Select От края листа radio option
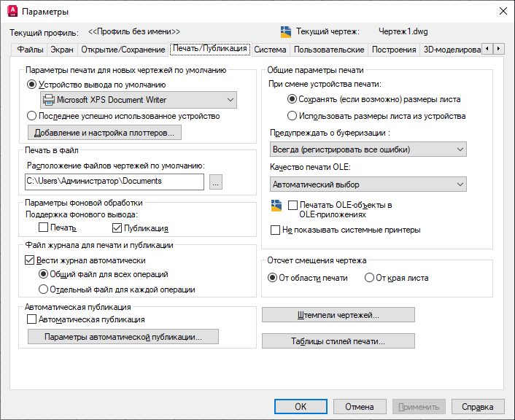 (x=370, y=278)
